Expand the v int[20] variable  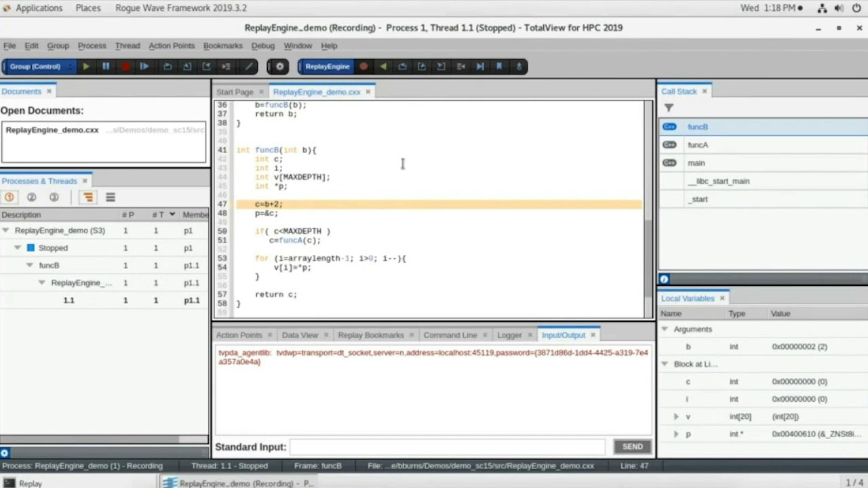coord(676,417)
